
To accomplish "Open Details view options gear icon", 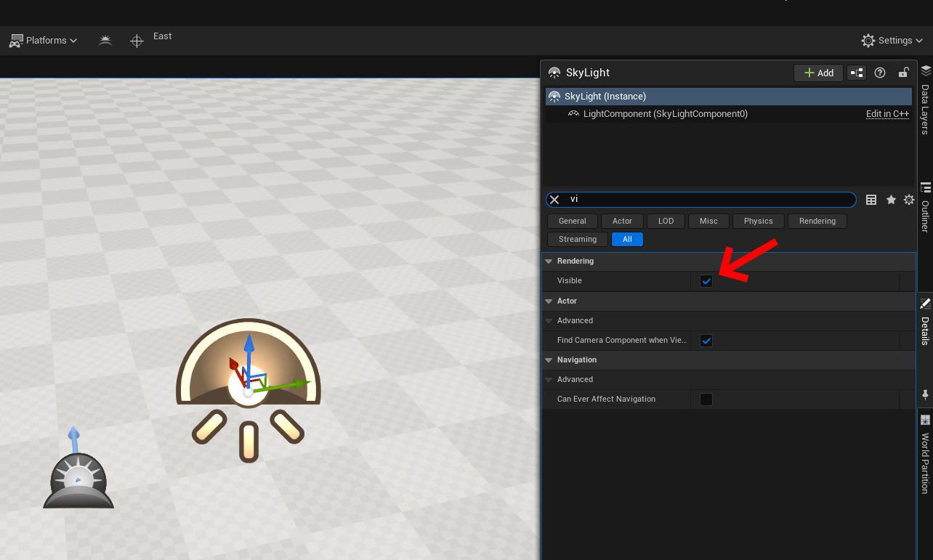I will pos(909,200).
